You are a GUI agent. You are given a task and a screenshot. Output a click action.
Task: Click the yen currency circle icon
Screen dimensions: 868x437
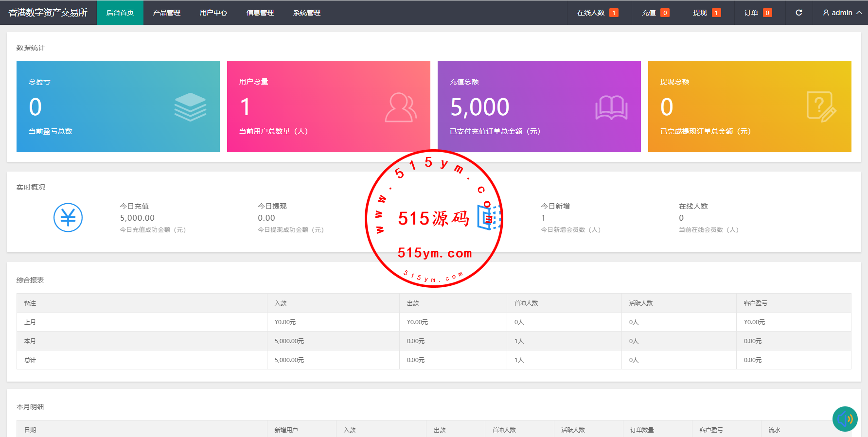68,217
